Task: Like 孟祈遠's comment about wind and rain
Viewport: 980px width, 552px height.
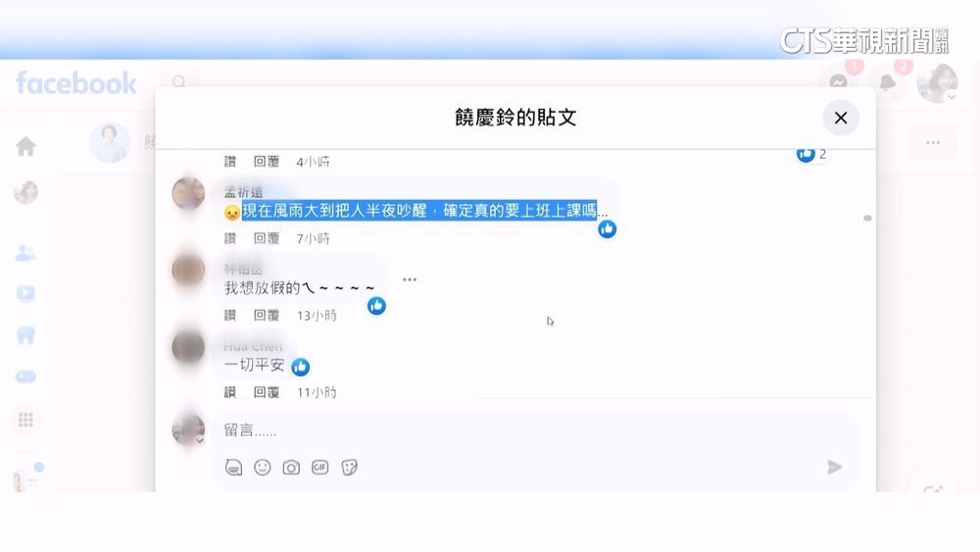Action: coord(230,238)
